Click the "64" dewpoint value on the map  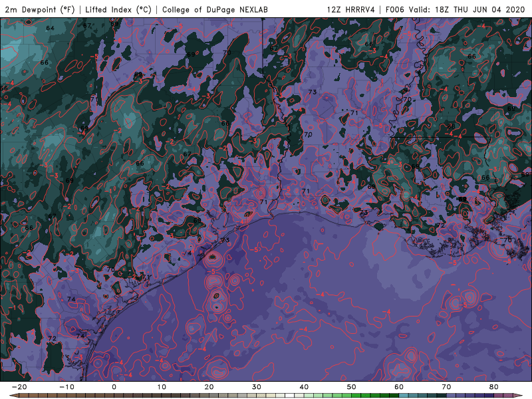50,28
